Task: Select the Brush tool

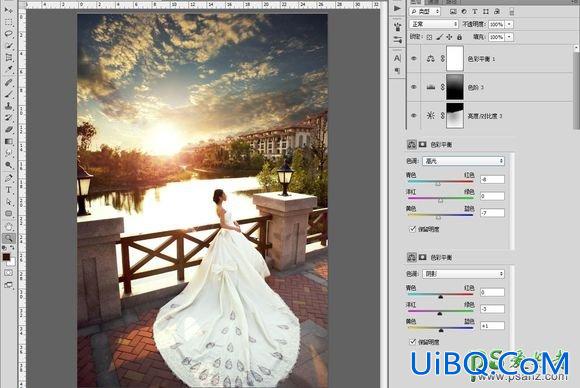Action: [8, 94]
